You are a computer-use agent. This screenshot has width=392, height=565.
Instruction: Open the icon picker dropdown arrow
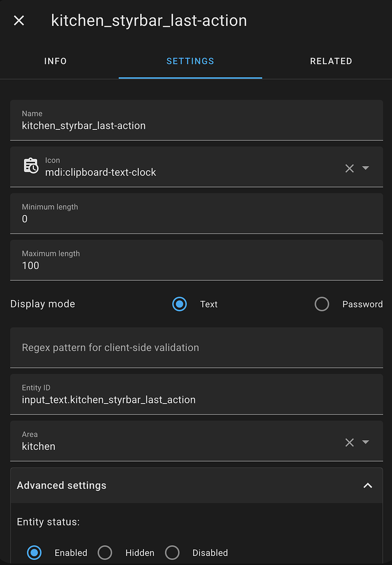point(365,168)
